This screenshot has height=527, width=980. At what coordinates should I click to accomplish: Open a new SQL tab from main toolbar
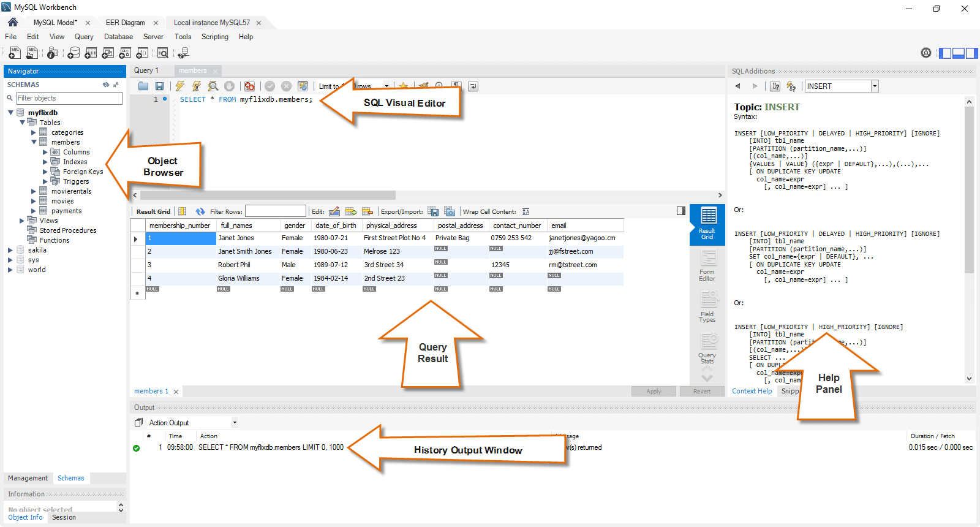tap(15, 53)
